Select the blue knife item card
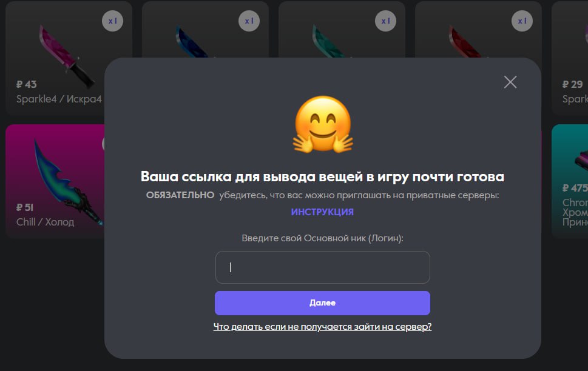The image size is (588, 371). click(x=205, y=29)
